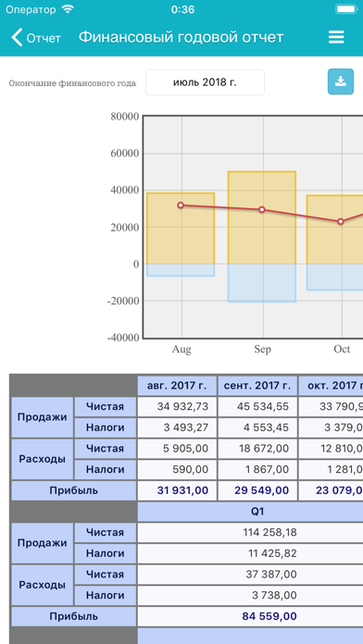
Task: Select cell 5 905,00
Action: click(177, 449)
